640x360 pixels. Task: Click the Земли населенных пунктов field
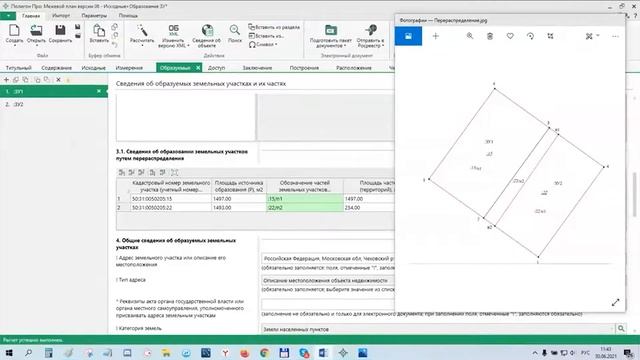[438, 329]
